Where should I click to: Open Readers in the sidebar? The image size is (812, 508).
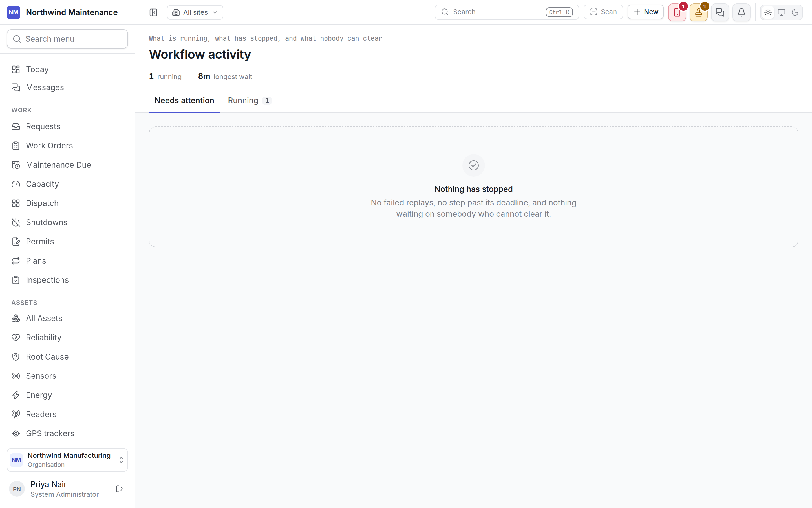[67, 414]
